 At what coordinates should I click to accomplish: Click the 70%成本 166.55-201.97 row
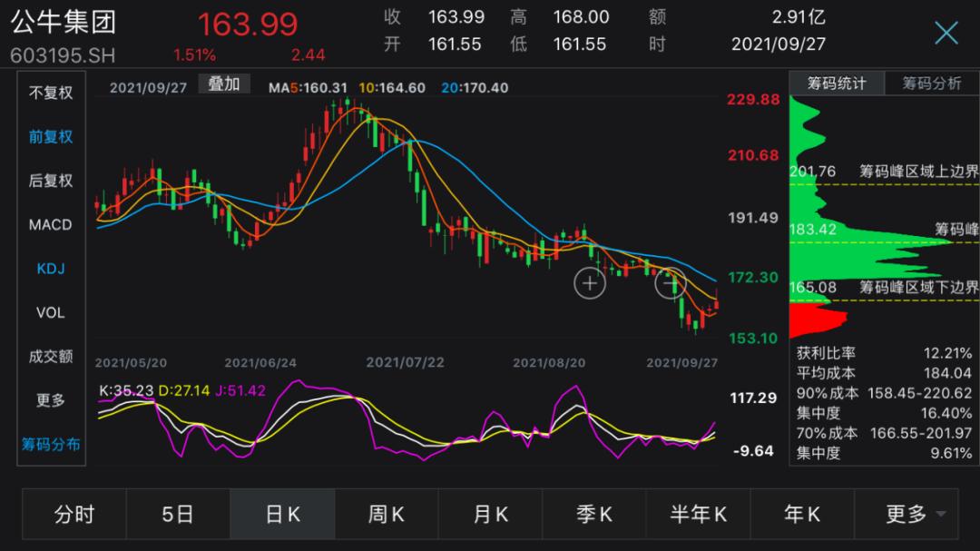pos(884,433)
